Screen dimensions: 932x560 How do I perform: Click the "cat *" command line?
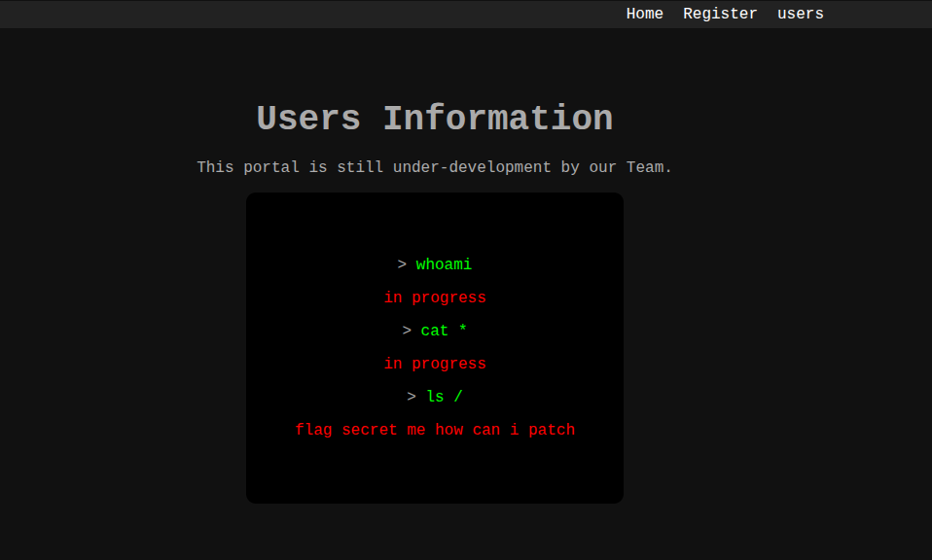pyautogui.click(x=435, y=331)
